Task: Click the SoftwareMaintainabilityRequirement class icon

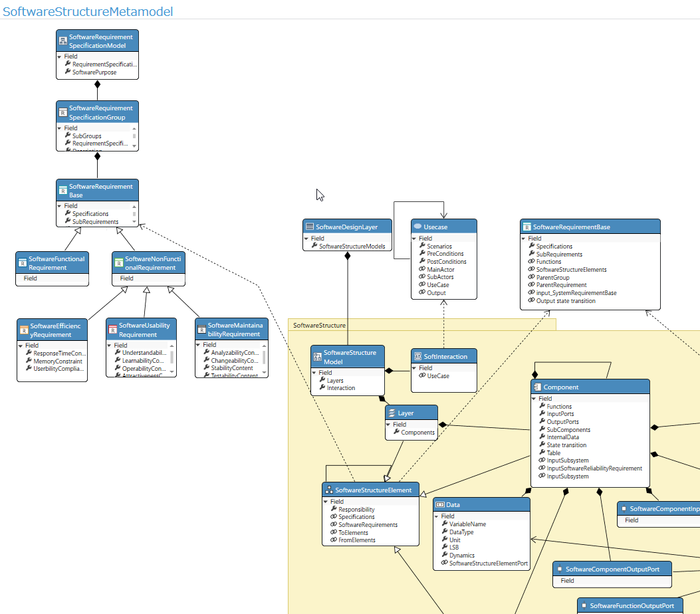Action: pos(202,330)
